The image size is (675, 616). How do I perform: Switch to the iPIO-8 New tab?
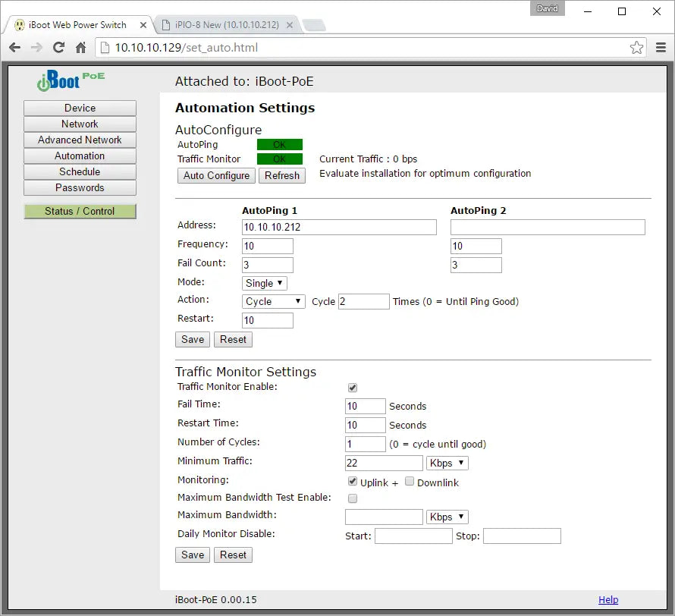point(227,25)
